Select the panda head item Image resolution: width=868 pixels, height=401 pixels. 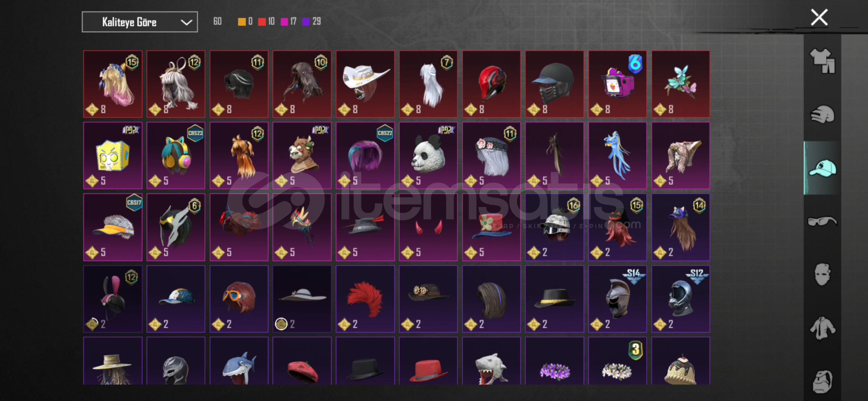tap(428, 156)
